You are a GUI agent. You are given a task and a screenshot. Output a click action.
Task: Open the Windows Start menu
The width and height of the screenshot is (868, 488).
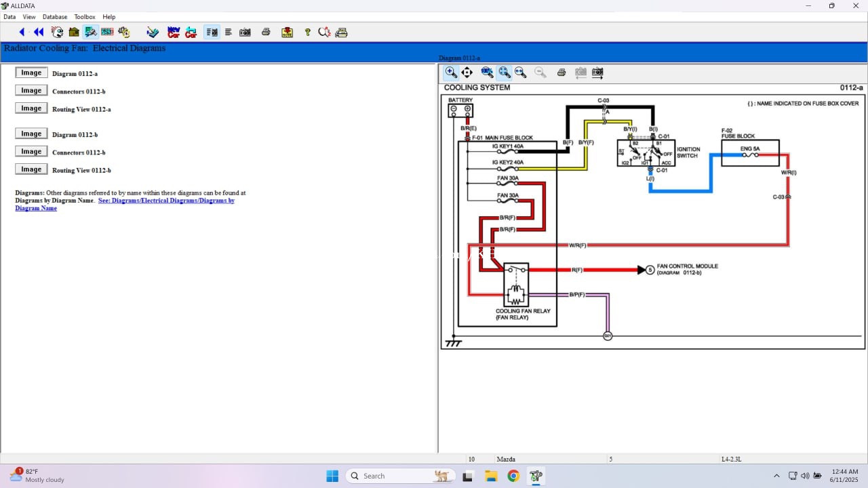coord(332,476)
